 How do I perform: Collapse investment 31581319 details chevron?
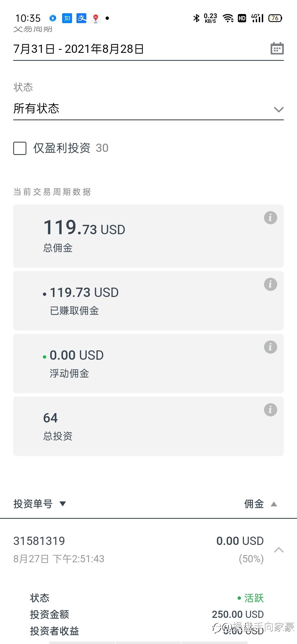point(279,550)
